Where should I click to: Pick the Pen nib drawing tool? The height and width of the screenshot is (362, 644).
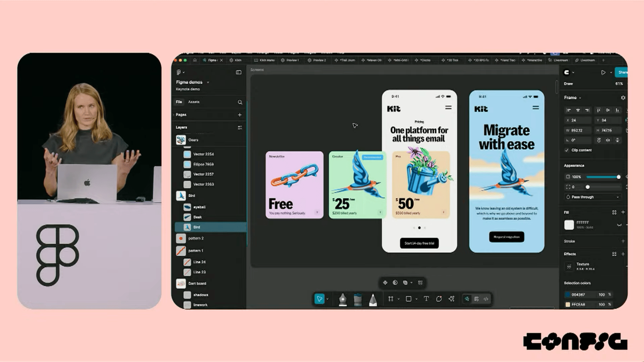point(342,299)
